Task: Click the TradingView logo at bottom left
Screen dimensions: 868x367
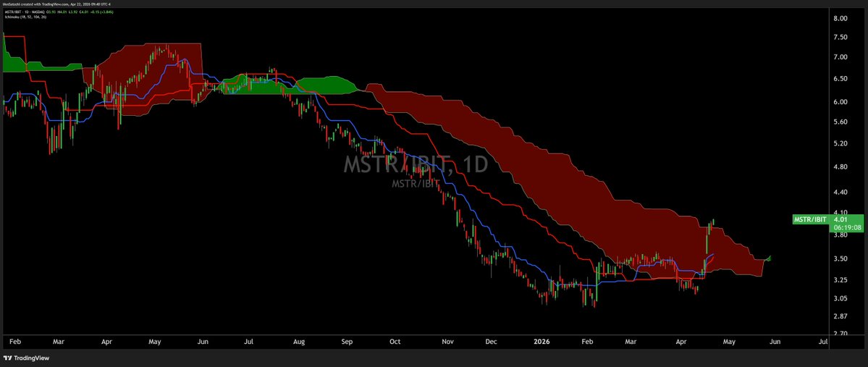Action: (x=26, y=358)
